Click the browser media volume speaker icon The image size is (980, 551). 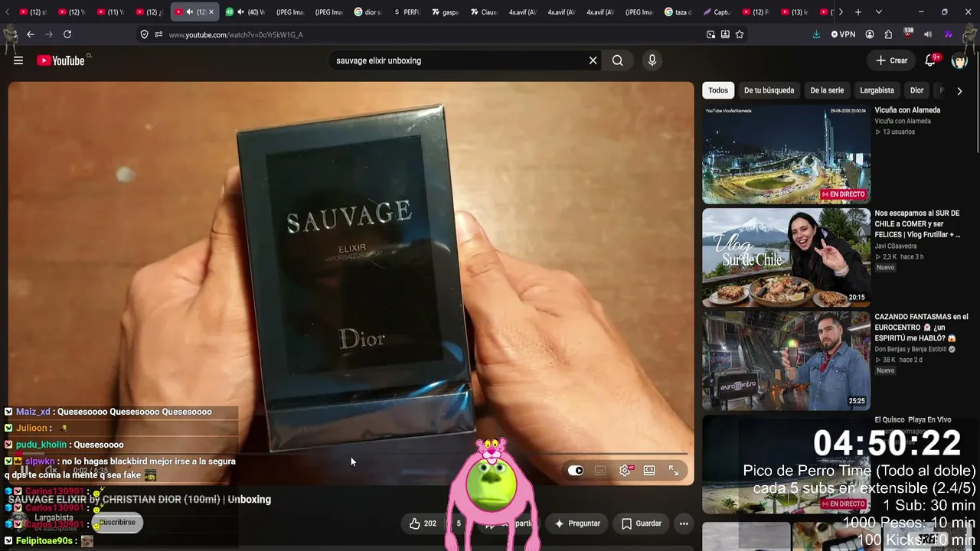tap(928, 34)
